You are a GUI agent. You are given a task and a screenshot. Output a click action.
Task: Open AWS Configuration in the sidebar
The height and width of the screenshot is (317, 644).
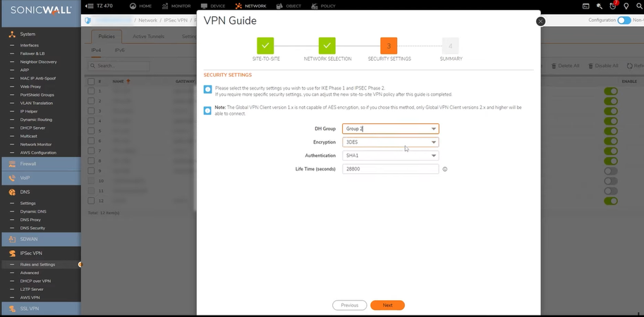[x=38, y=153]
